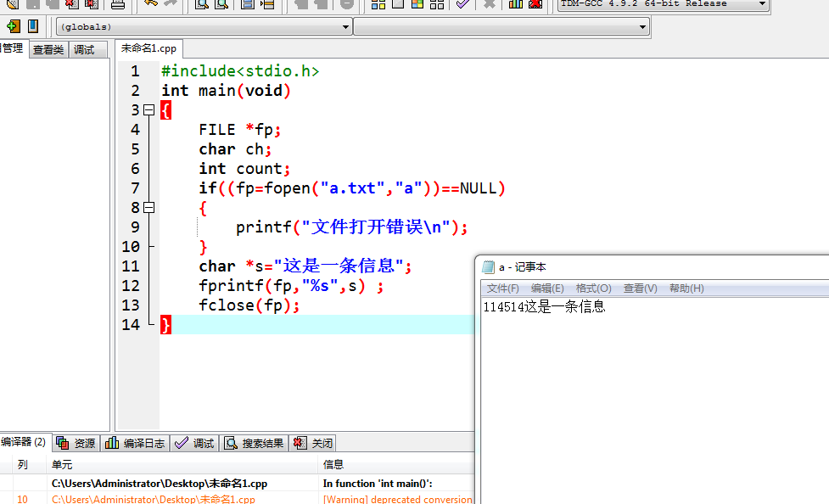829x504 pixels.
Task: Click the 关闭 bottom panel tab
Action: point(313,443)
